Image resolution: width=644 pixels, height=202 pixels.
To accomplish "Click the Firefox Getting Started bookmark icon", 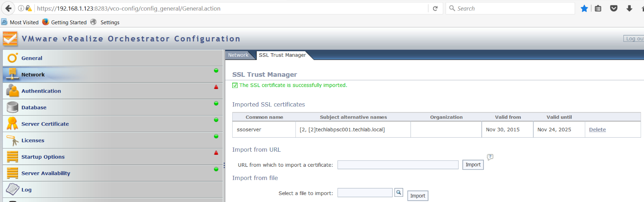I will click(x=45, y=22).
